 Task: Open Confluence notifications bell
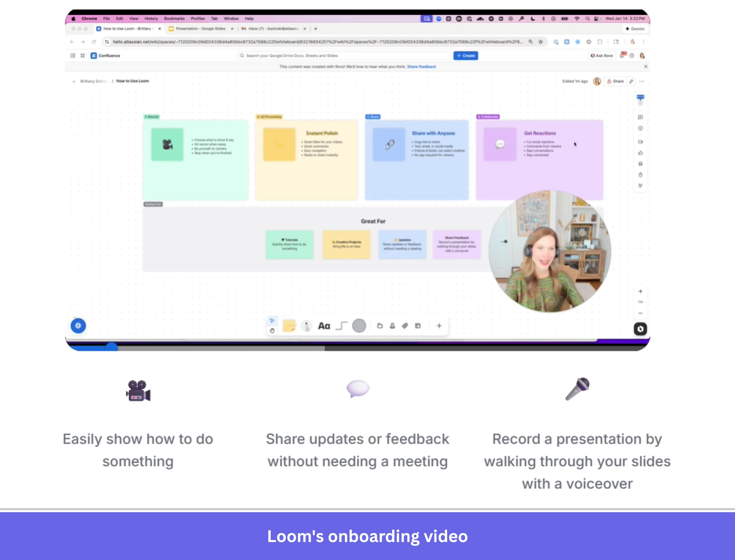(x=622, y=55)
